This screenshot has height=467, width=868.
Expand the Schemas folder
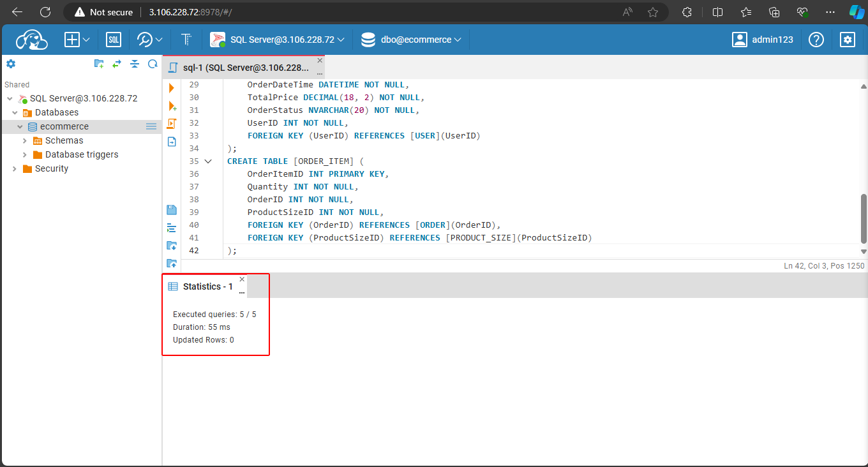pos(25,141)
